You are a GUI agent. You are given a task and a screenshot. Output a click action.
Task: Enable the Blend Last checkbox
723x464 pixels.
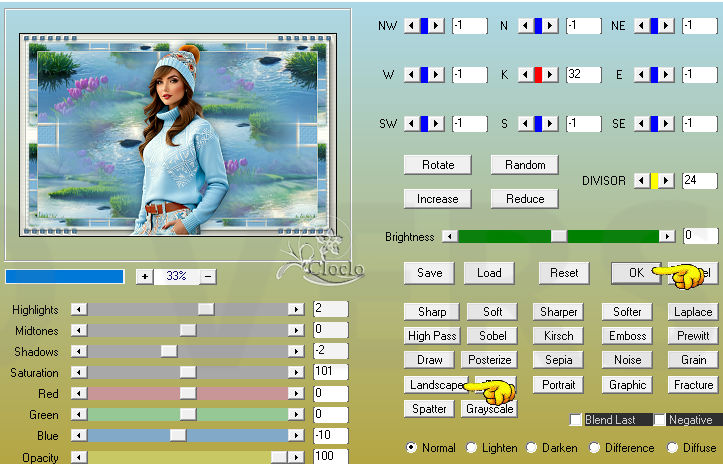coord(576,420)
